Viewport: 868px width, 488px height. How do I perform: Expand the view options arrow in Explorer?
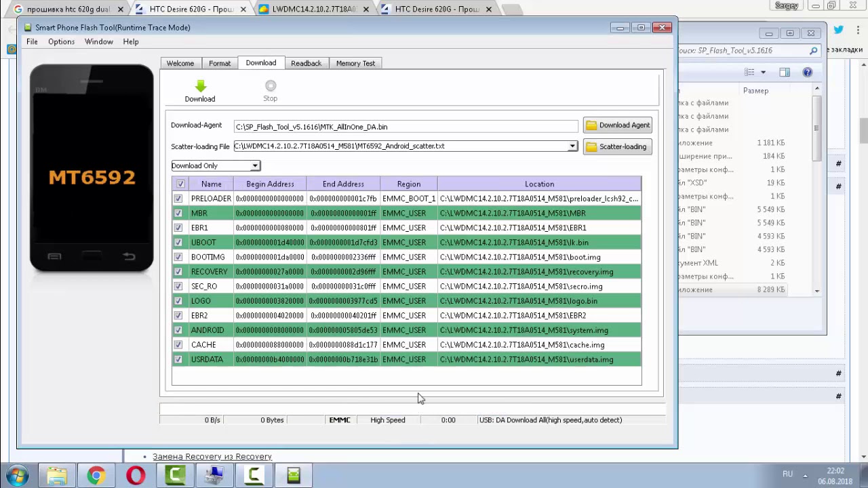[763, 72]
